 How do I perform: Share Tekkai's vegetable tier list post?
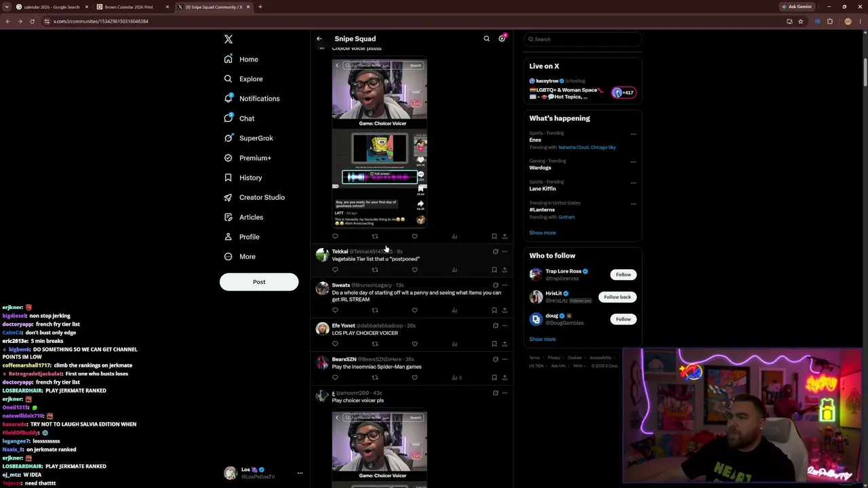coord(505,270)
